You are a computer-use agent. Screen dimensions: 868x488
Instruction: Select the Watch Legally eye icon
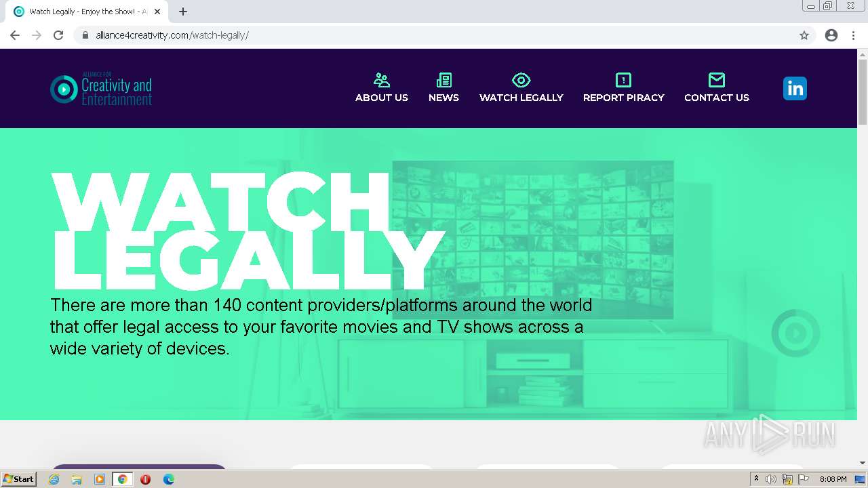click(x=521, y=80)
